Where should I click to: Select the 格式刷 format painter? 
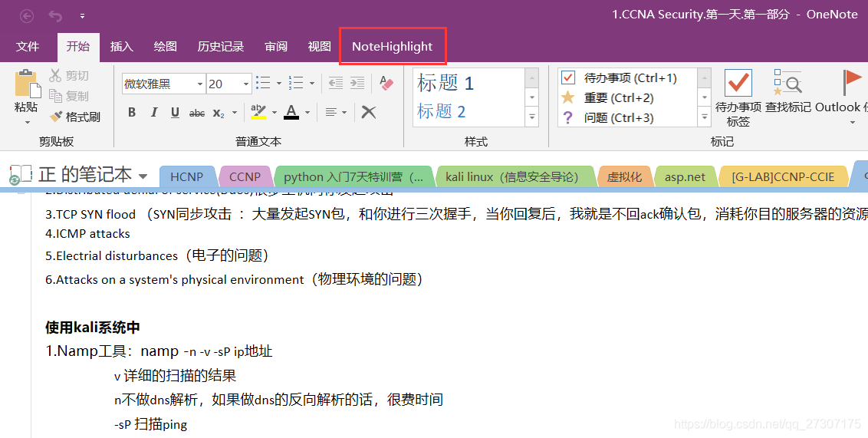pyautogui.click(x=75, y=117)
